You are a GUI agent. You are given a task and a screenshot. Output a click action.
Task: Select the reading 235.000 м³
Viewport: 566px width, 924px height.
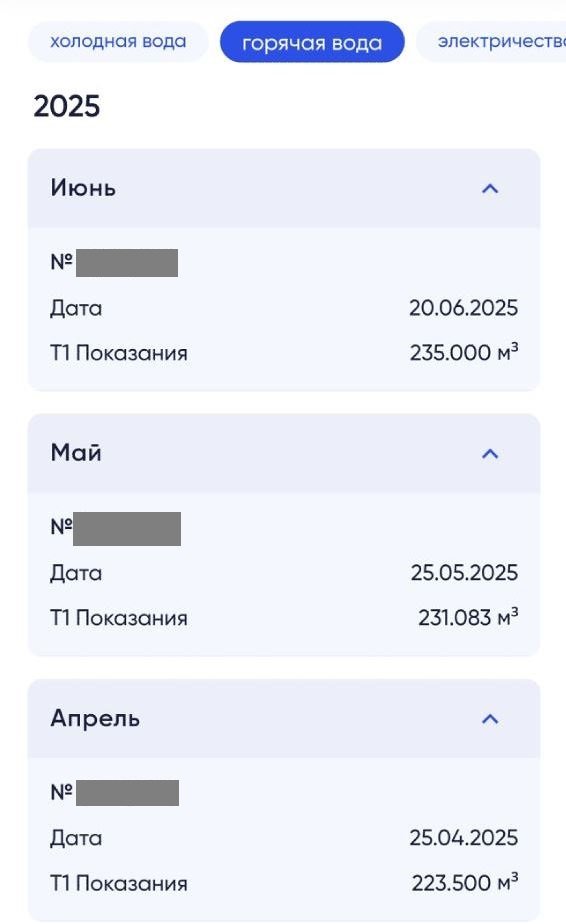pos(464,352)
